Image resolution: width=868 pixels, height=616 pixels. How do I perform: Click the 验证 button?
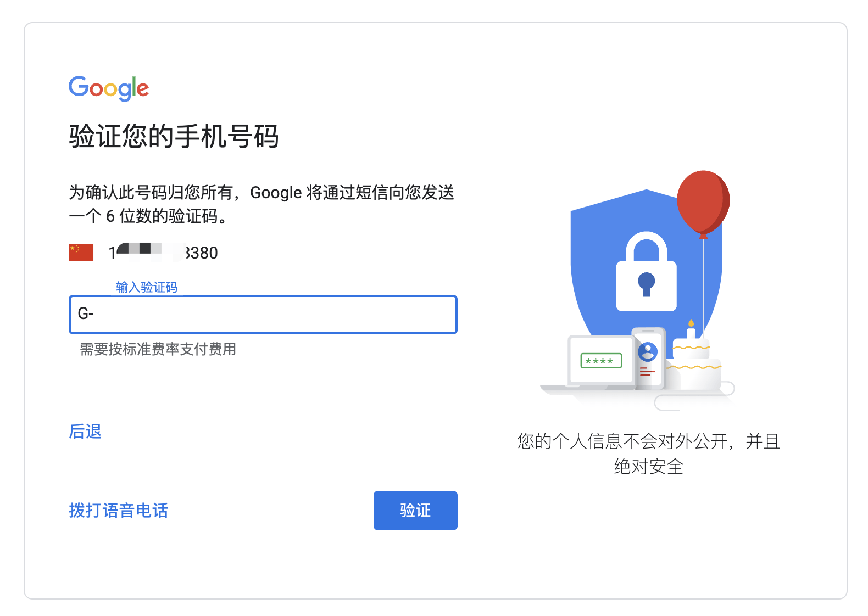pos(415,511)
